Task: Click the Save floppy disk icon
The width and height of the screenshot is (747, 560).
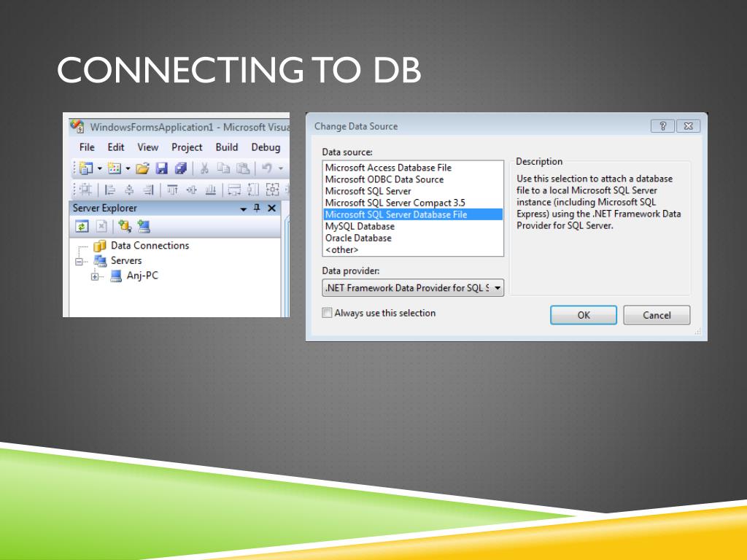Action: (161, 168)
